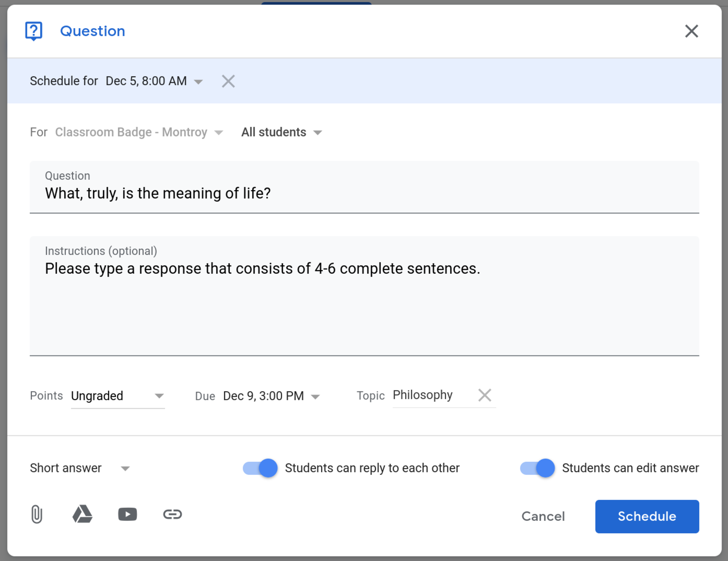The width and height of the screenshot is (728, 561).
Task: Close the Question dialog
Action: click(x=691, y=31)
